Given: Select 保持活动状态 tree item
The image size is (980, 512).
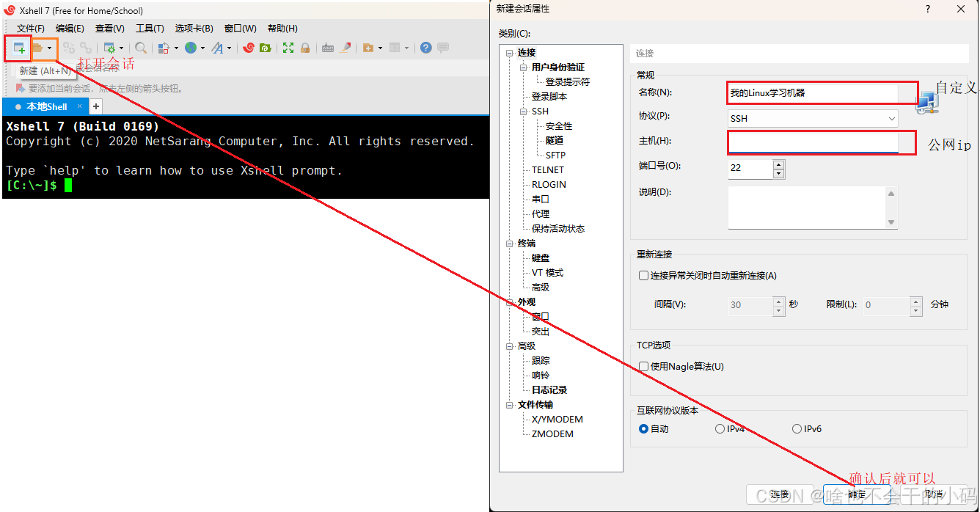Looking at the screenshot, I should (x=558, y=228).
